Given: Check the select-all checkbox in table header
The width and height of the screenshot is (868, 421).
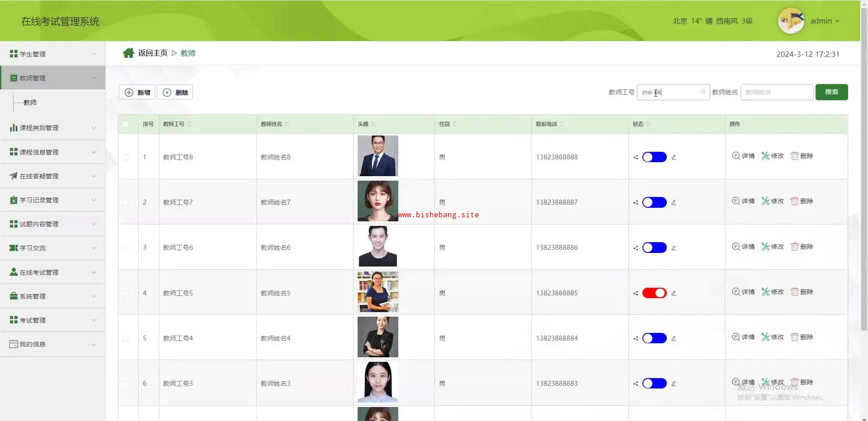Looking at the screenshot, I should [x=126, y=124].
